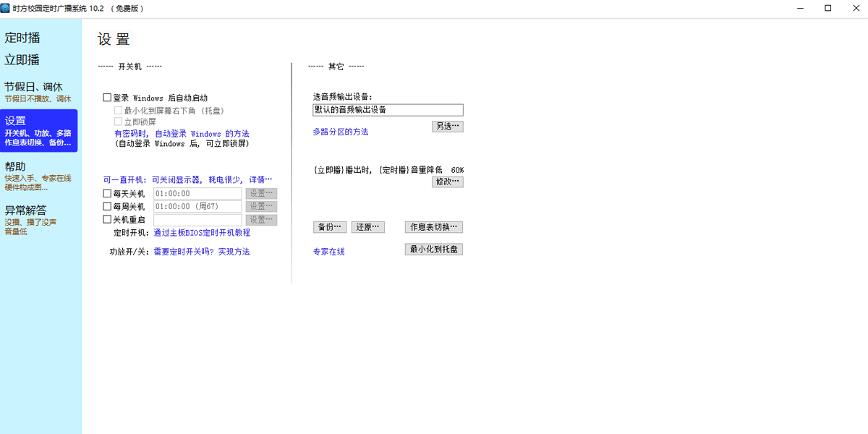Open 通过主板BIOS定时开机教程 link

pos(201,233)
